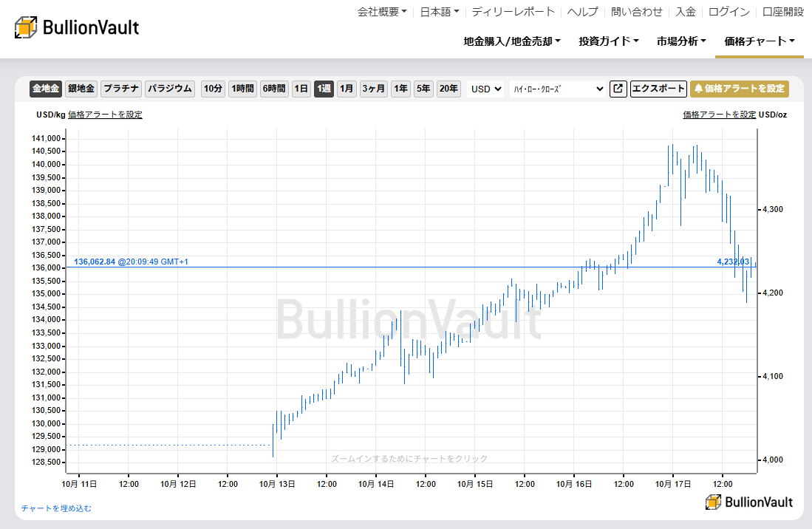Click the bell price alert button
Viewport: 812px width, 529px height.
pyautogui.click(x=740, y=89)
